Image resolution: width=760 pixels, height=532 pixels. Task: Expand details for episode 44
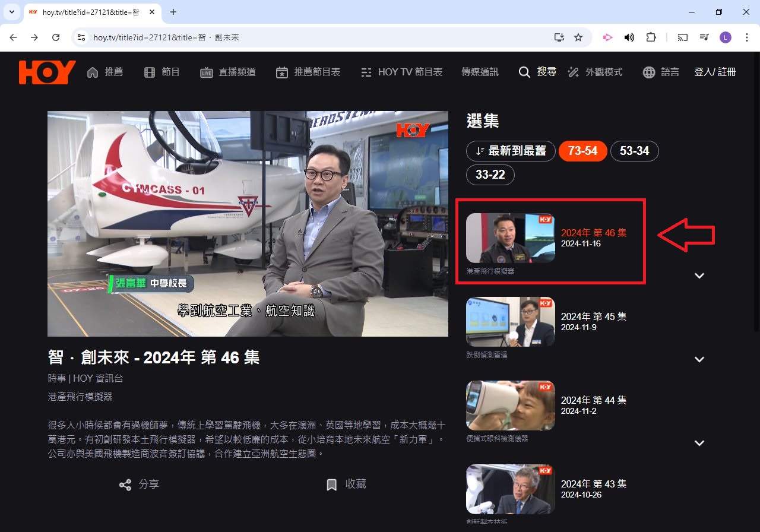[699, 443]
